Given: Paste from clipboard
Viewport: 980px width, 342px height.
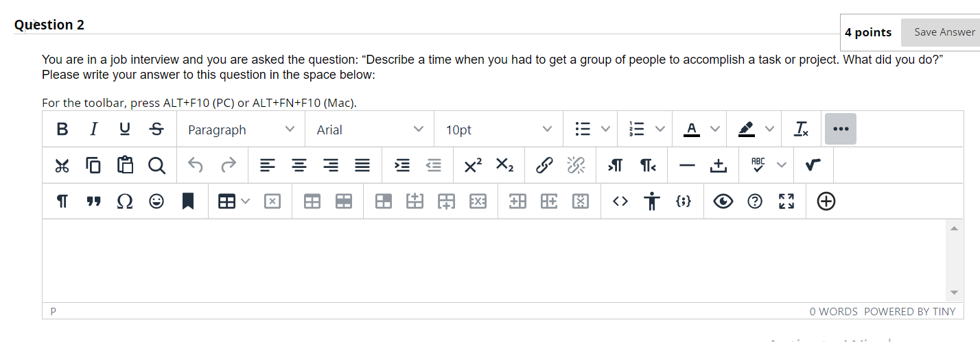Looking at the screenshot, I should point(125,165).
